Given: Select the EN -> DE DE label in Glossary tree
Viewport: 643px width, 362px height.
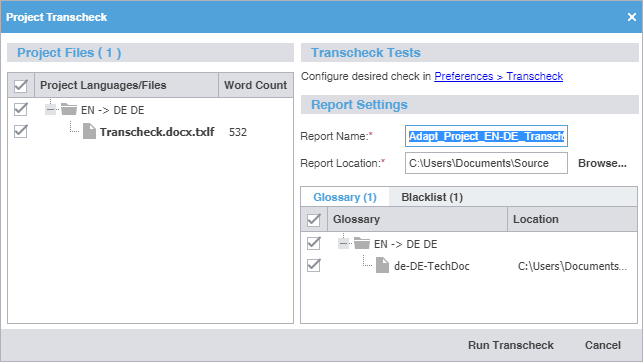Looking at the screenshot, I should [406, 244].
